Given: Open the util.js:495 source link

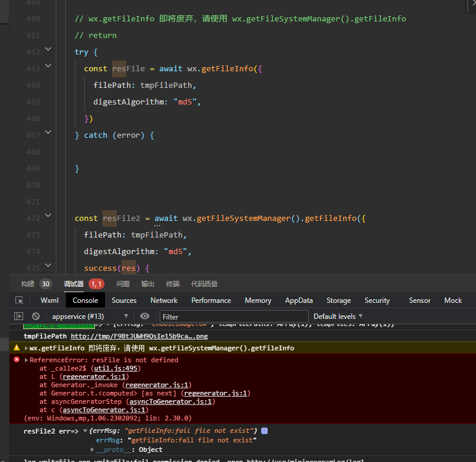Looking at the screenshot, I should 116,368.
